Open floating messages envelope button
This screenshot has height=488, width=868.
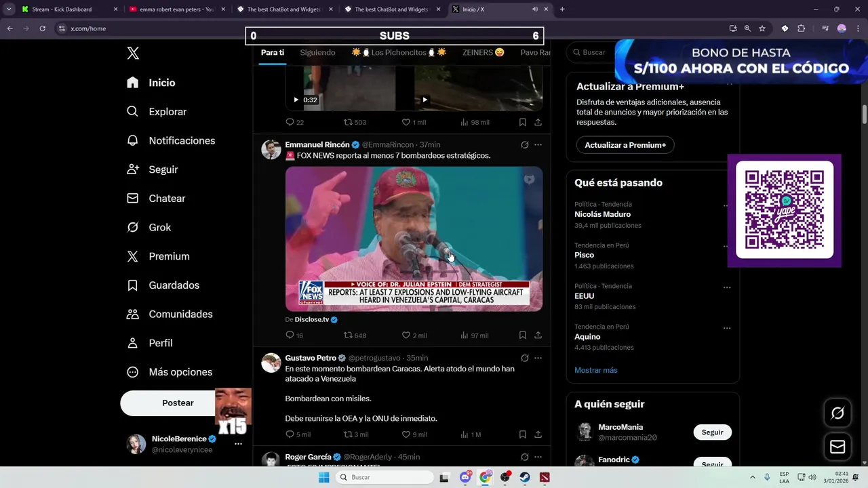[837, 447]
